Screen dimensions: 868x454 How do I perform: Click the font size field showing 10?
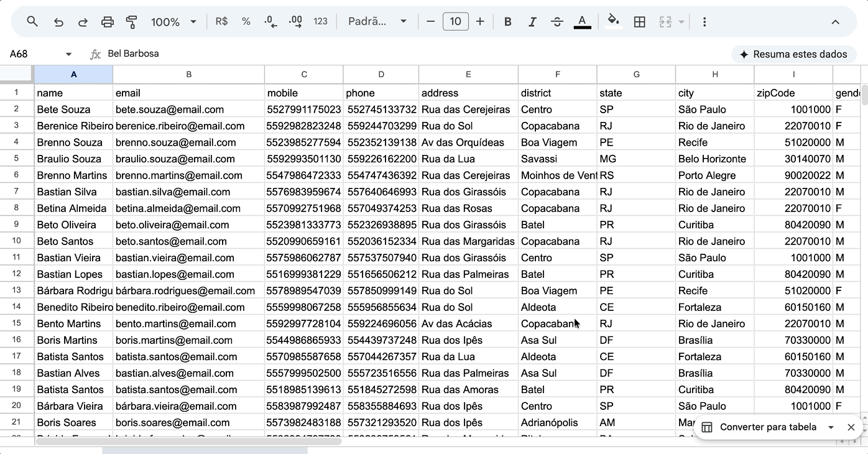pyautogui.click(x=456, y=22)
